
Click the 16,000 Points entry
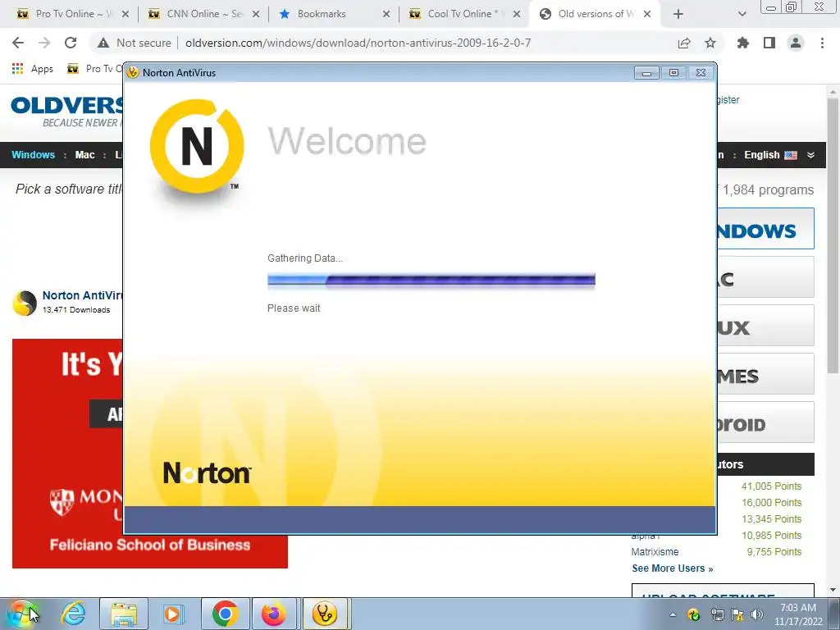[771, 503]
